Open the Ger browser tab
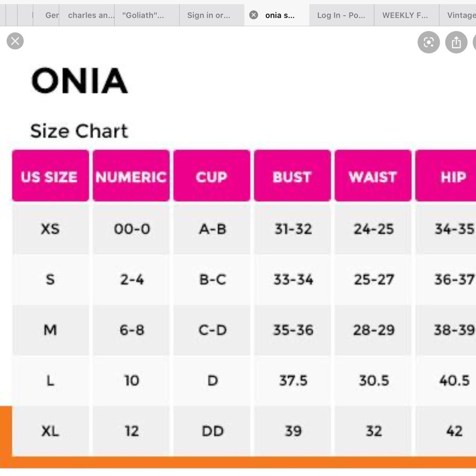Viewport: 476px width, 476px height. point(46,15)
